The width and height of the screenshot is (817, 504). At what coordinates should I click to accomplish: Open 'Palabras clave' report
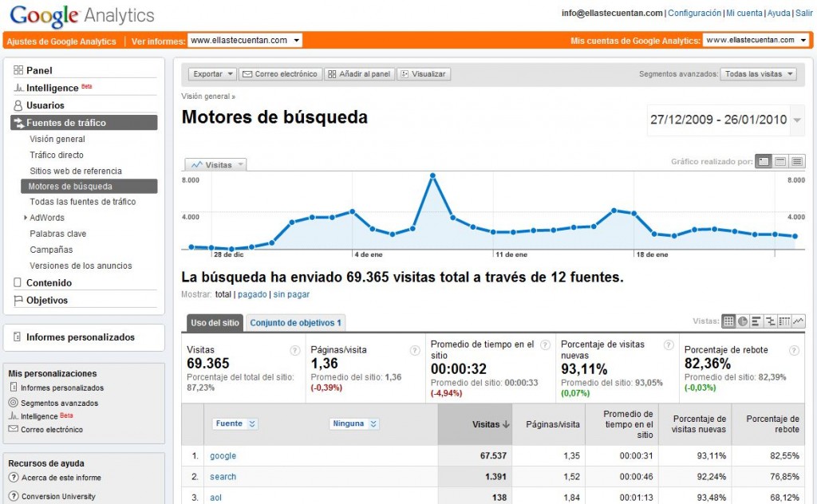pyautogui.click(x=57, y=234)
